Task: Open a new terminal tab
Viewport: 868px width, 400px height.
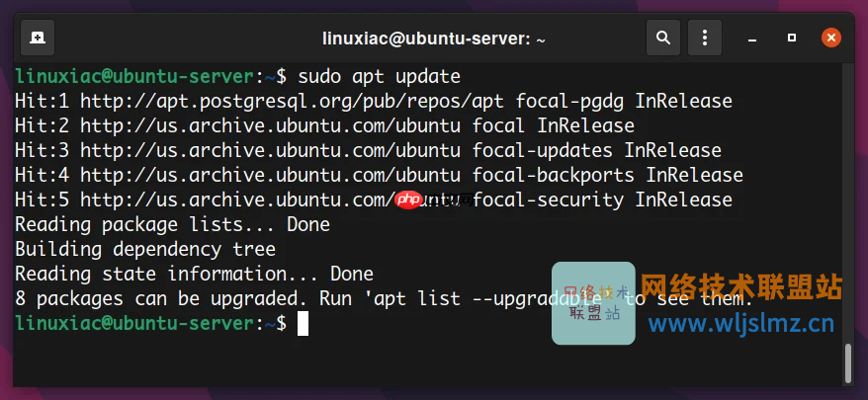Action: point(38,39)
